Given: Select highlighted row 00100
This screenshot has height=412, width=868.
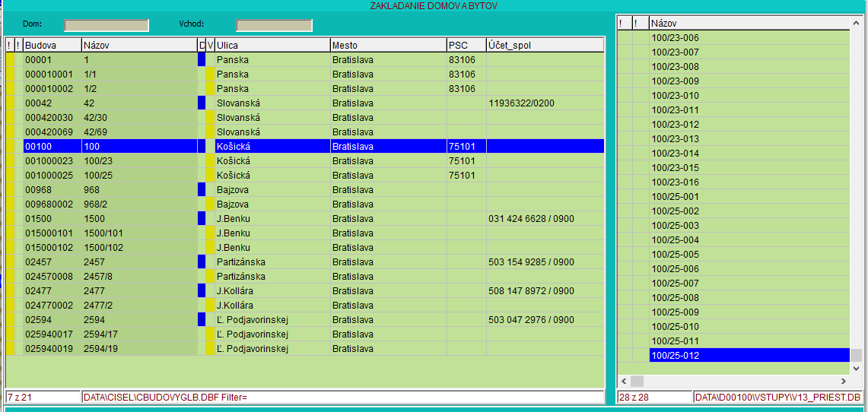Looking at the screenshot, I should 304,147.
